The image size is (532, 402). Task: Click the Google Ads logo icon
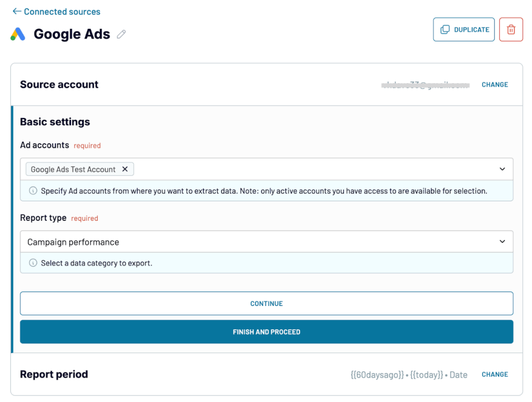pos(18,34)
